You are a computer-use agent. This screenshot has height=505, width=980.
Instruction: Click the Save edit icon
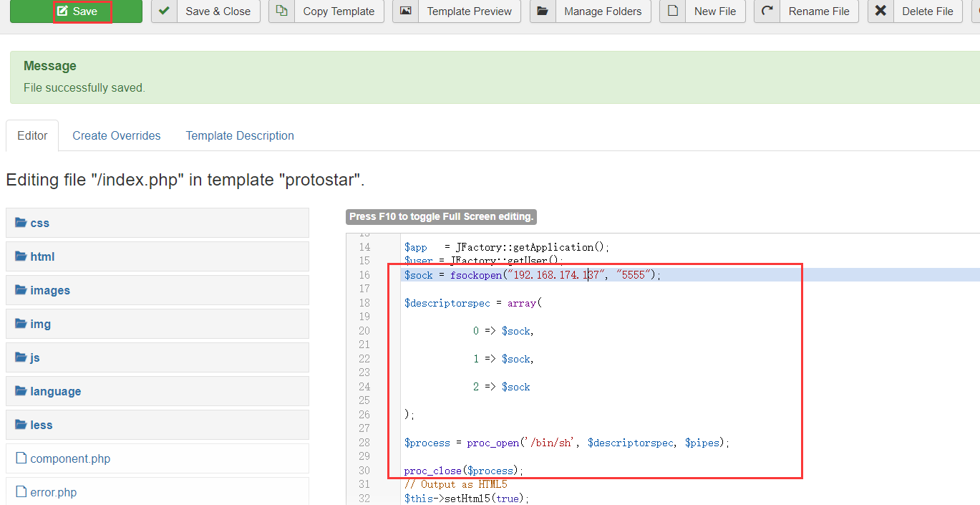point(63,11)
